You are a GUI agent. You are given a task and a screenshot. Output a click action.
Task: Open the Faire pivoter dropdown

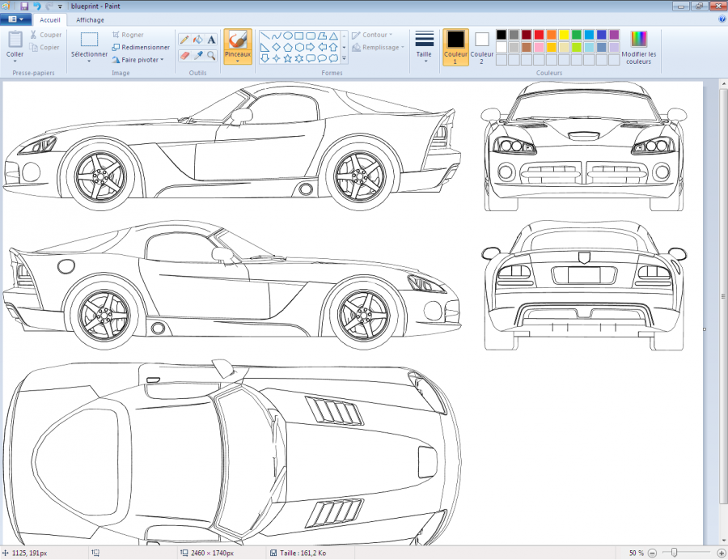coord(142,59)
